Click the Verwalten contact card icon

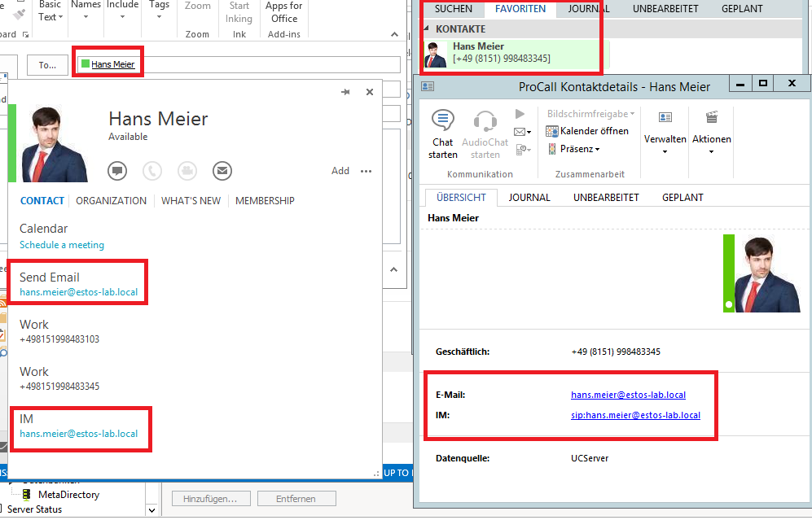pyautogui.click(x=665, y=118)
